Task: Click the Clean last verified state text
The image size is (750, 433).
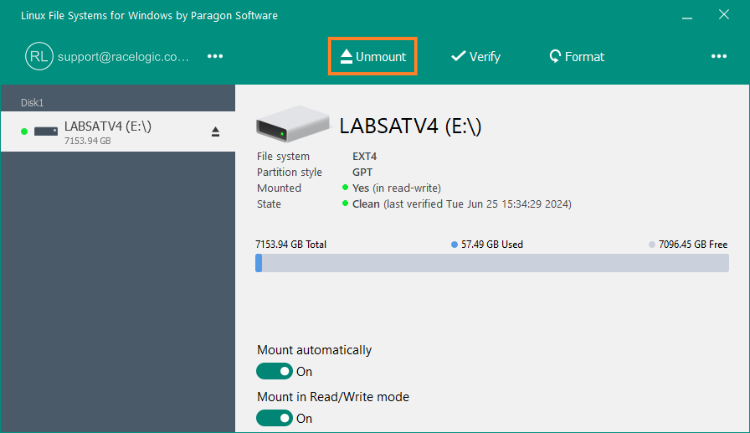Action: (462, 204)
